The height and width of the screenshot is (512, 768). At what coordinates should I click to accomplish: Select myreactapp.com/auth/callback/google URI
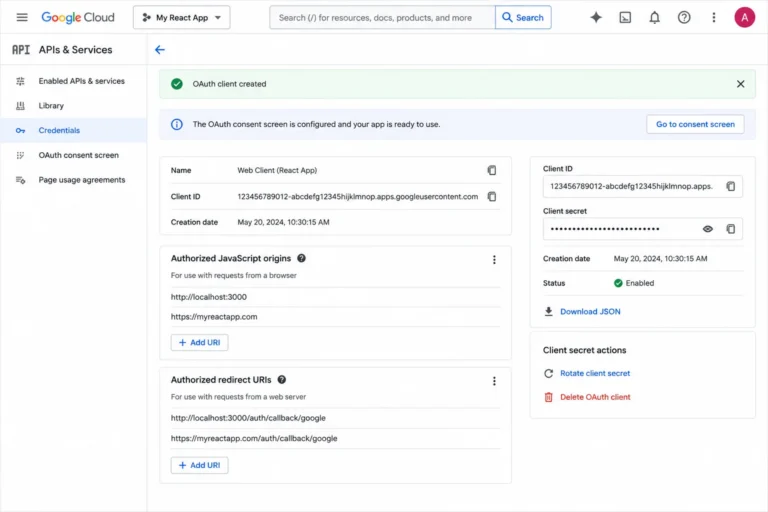click(x=254, y=439)
